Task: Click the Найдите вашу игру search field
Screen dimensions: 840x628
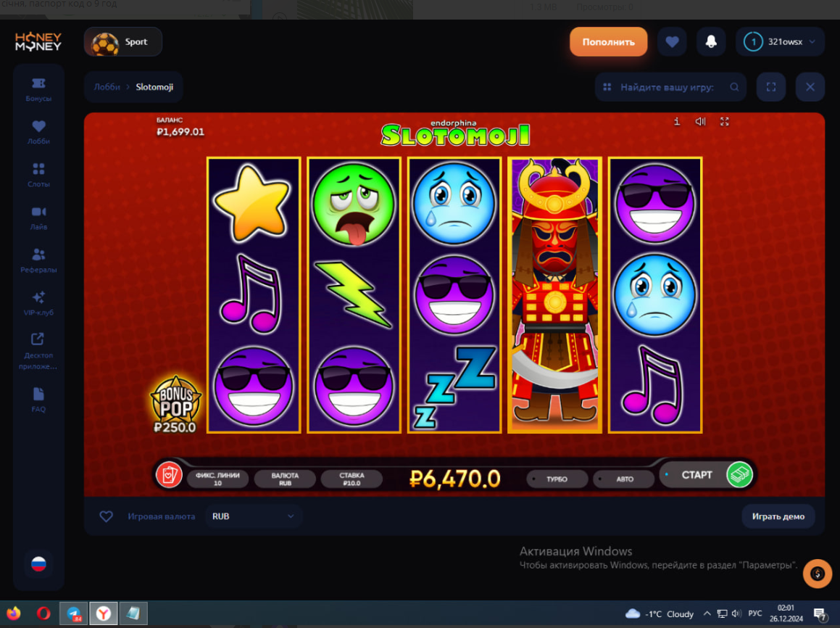Action: coord(670,87)
